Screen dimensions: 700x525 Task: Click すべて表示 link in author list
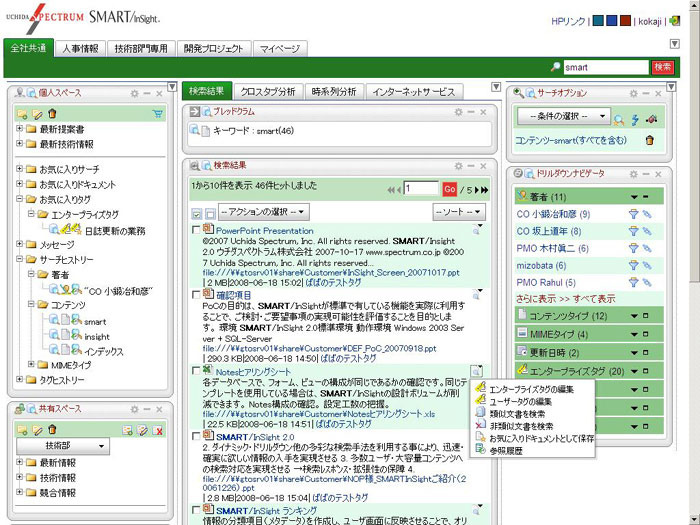[594, 299]
